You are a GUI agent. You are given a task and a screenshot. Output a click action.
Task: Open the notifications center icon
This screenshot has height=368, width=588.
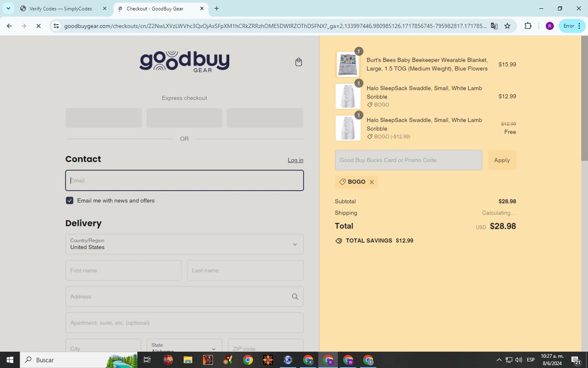[575, 360]
